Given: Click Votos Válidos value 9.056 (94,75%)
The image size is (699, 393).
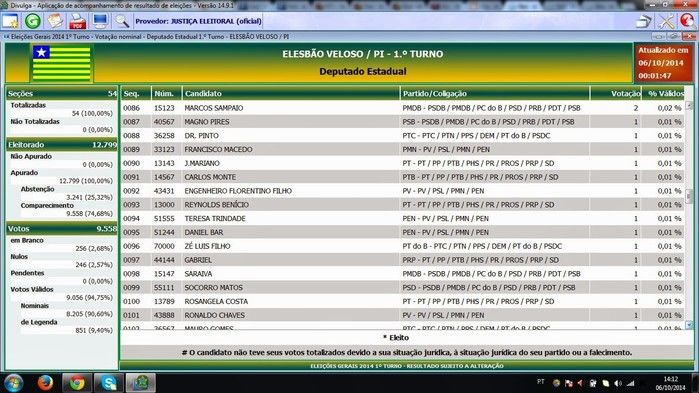Looking at the screenshot, I should click(90, 297).
